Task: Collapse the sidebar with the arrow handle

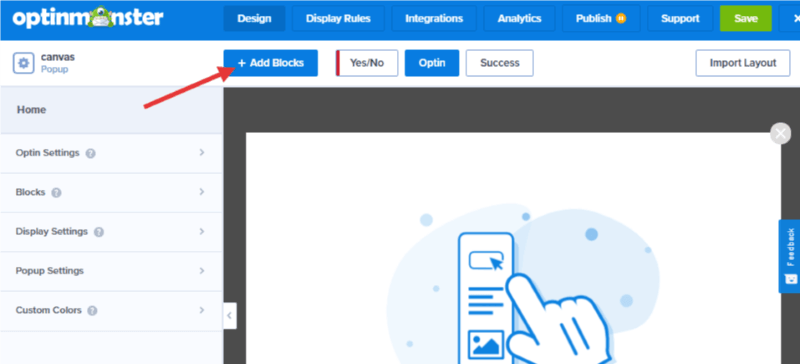Action: point(230,316)
